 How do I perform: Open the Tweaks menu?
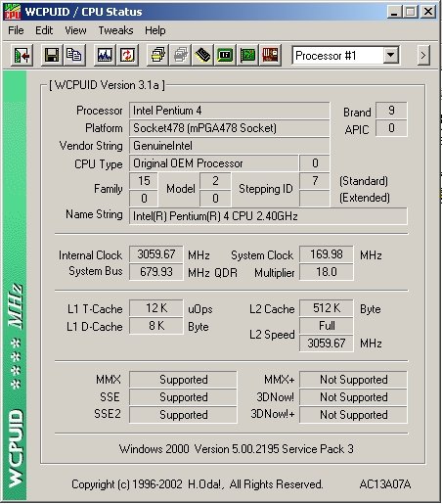(x=115, y=30)
